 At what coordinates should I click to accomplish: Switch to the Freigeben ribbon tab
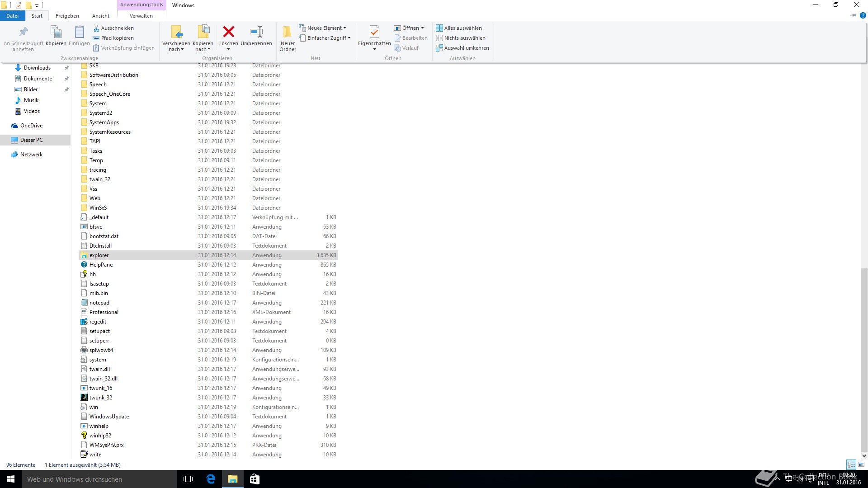67,16
